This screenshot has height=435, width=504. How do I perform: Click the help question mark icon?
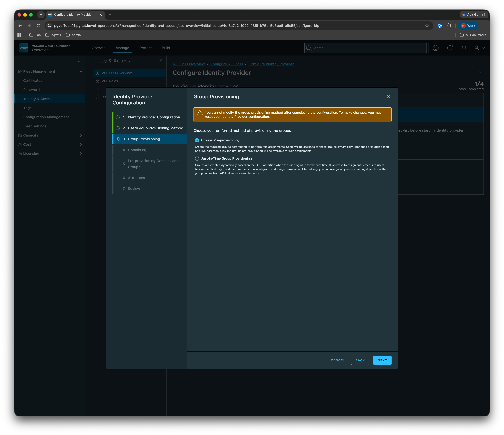click(x=480, y=73)
